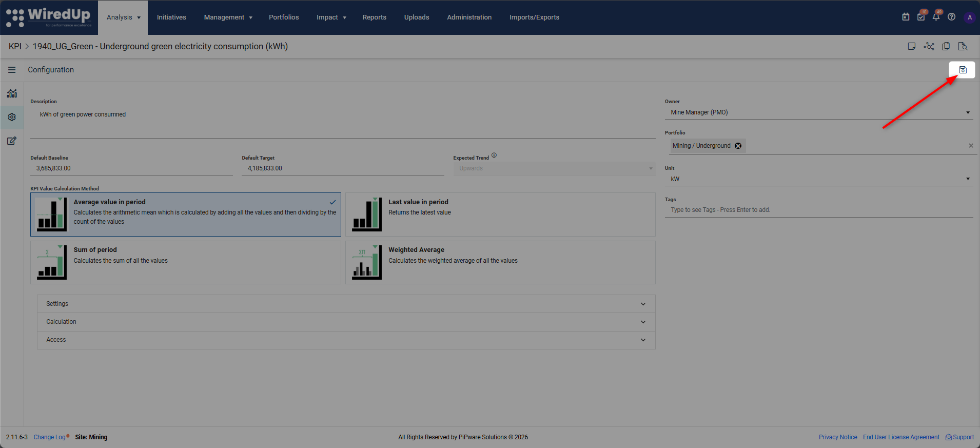Select Last value in period method
Screen dimensions: 980x448
500,215
